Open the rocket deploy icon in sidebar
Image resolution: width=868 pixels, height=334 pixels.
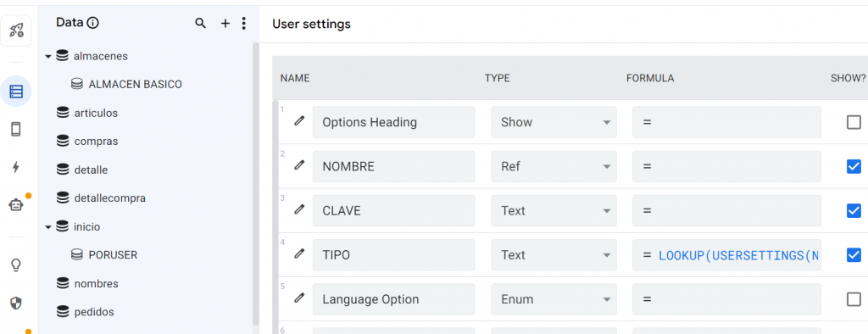pyautogui.click(x=16, y=31)
